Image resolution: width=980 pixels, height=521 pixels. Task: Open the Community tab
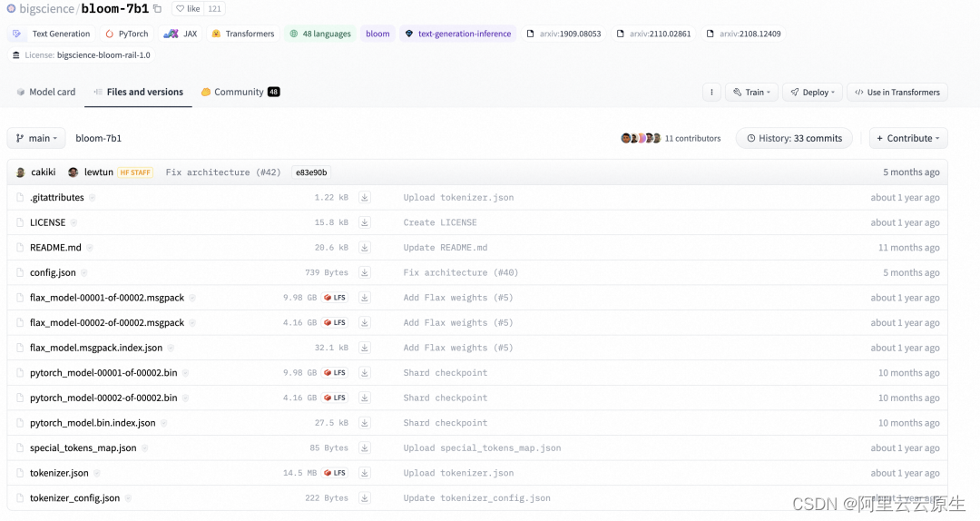click(x=240, y=92)
